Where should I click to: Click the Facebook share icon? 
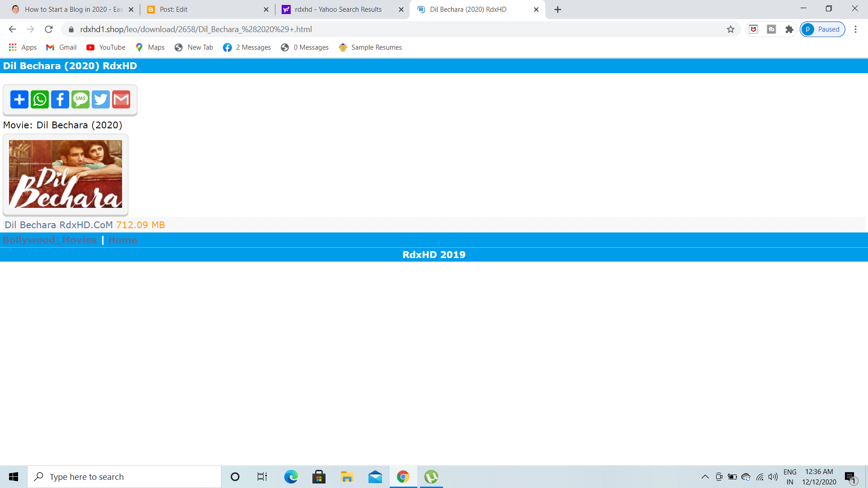60,99
